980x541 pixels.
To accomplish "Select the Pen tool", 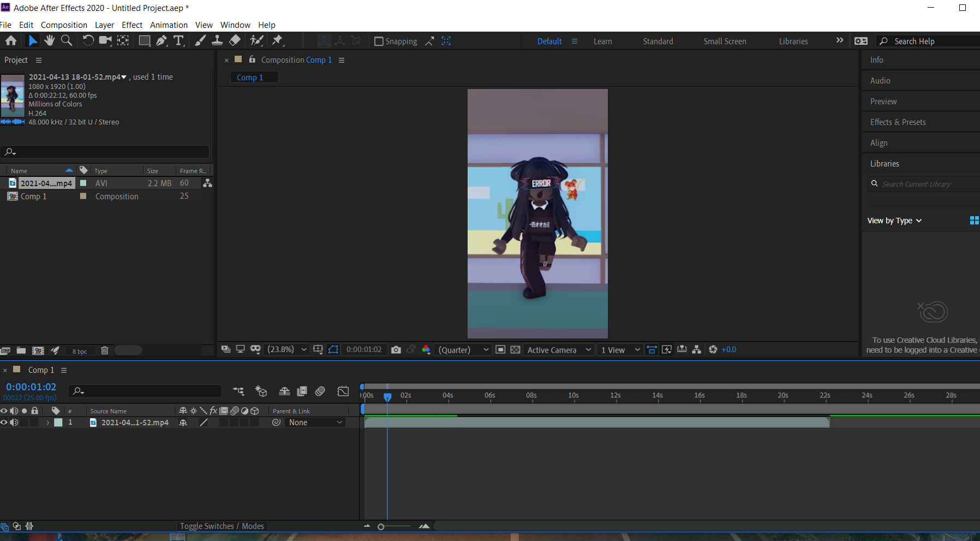I will 161,40.
